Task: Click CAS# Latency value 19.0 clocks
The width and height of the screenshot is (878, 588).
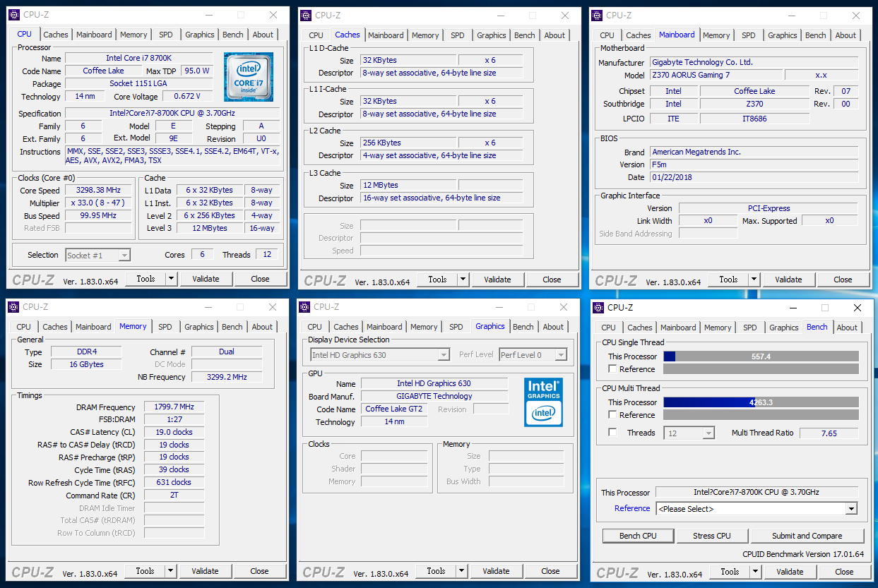Action: click(174, 432)
